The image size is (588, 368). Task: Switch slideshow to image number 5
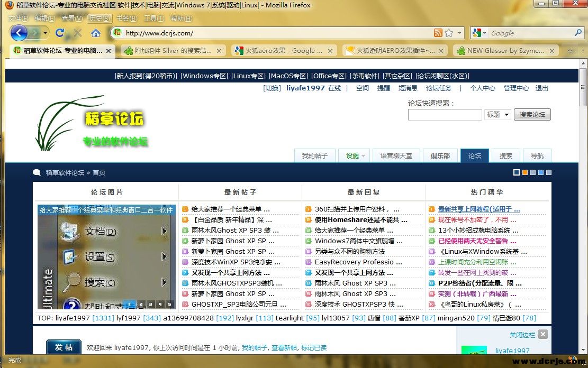(x=169, y=304)
